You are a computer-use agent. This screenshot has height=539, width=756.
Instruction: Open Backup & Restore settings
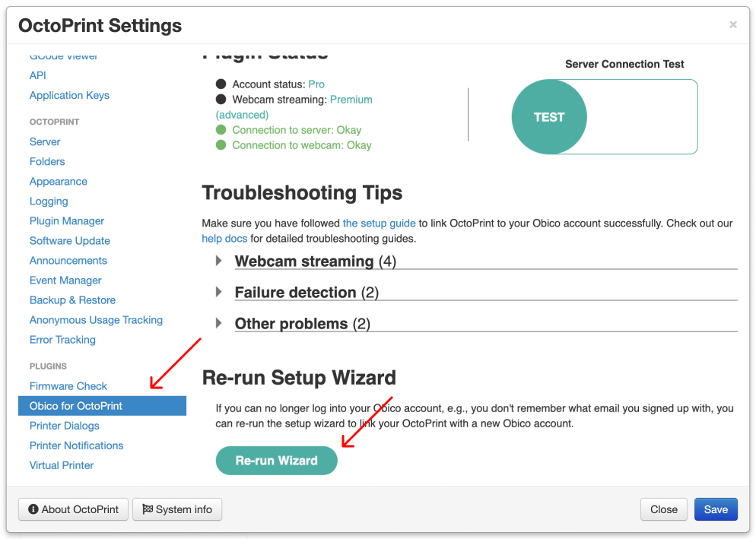coord(72,300)
